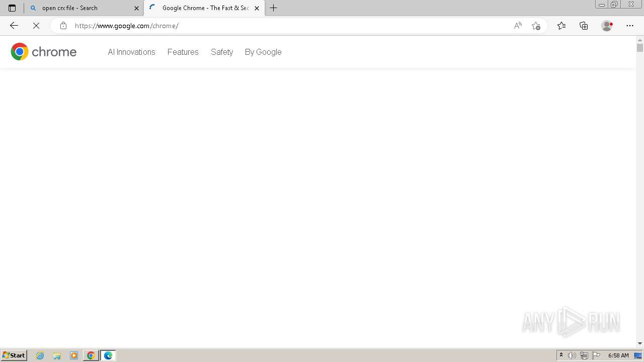644x362 pixels.
Task: Select the Google Chrome tab
Action: pos(204,8)
